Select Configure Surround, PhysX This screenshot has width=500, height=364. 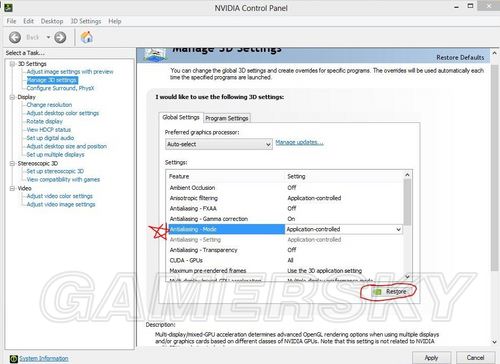coord(60,88)
